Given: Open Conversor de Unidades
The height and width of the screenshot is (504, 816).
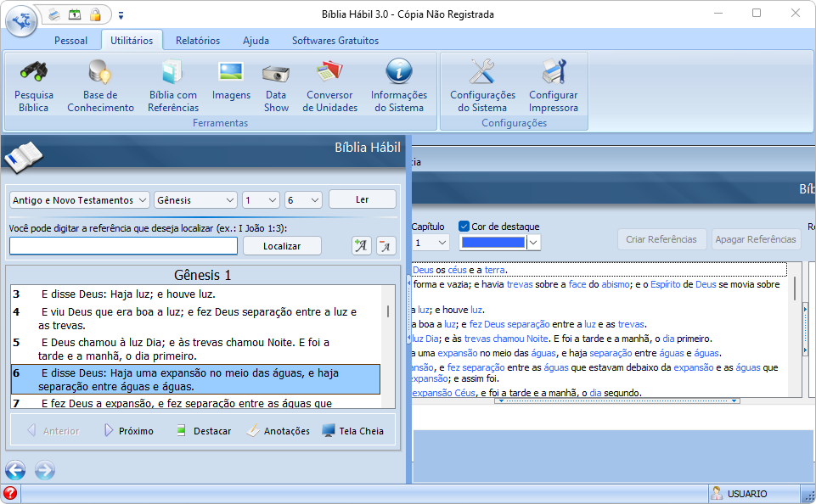Looking at the screenshot, I should [330, 86].
